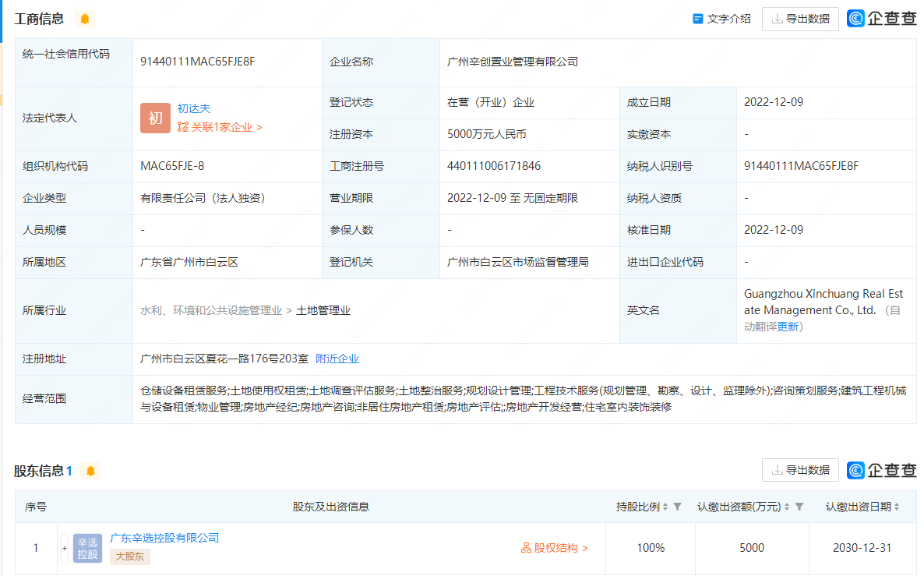Image resolution: width=924 pixels, height=576 pixels.
Task: Click the 初 avatar of legal representative
Action: [155, 118]
